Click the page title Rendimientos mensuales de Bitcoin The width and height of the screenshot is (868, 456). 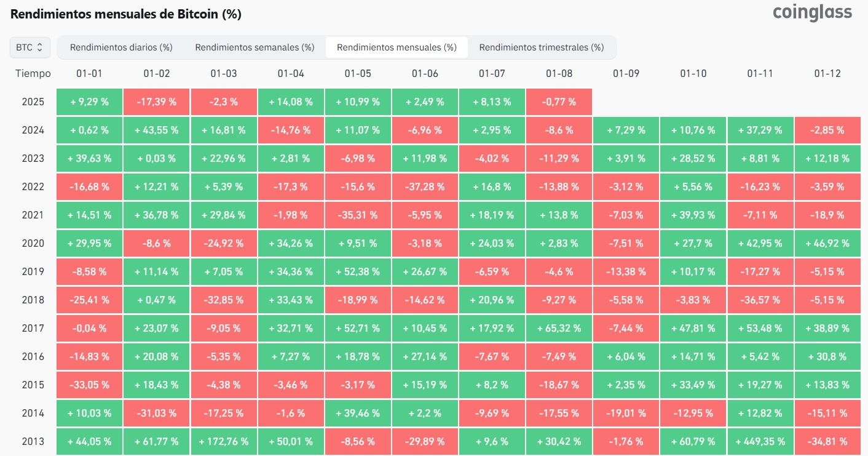(114, 14)
